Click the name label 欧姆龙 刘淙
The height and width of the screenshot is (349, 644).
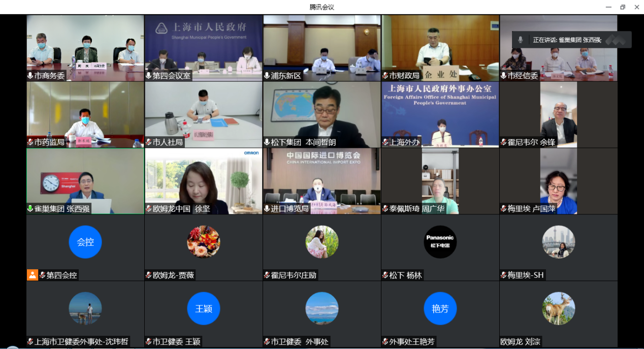(x=521, y=342)
